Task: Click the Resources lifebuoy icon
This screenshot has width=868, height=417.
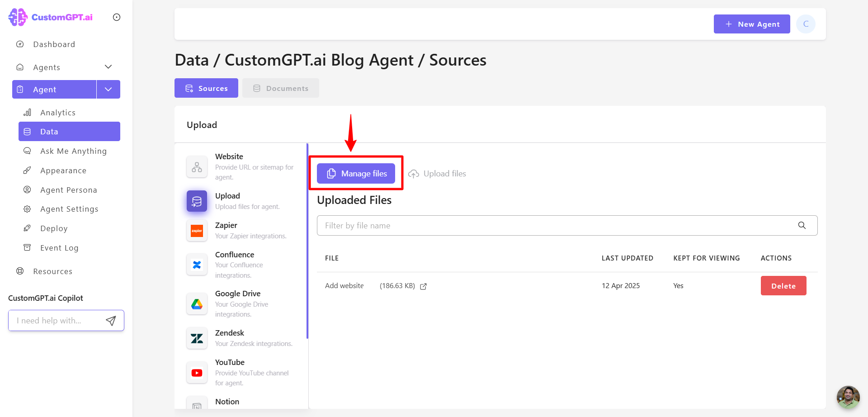Action: click(x=20, y=271)
